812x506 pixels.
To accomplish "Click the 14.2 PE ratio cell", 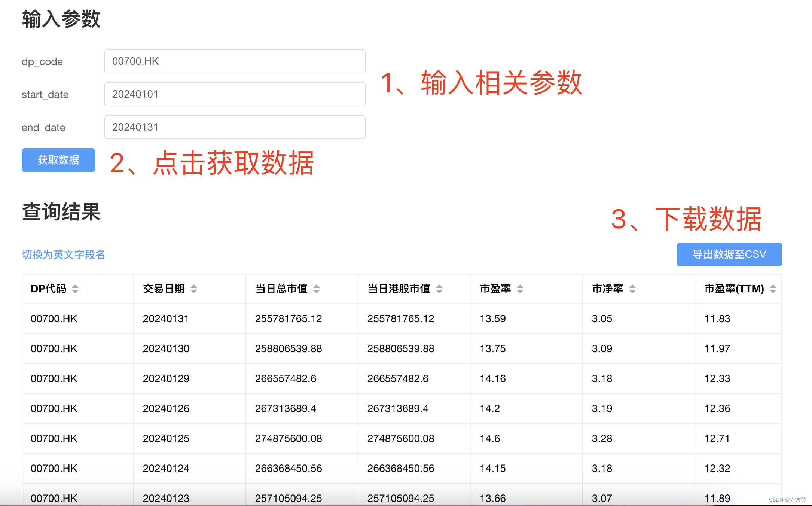I will click(490, 409).
